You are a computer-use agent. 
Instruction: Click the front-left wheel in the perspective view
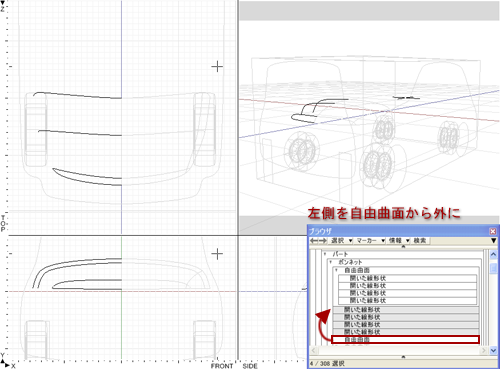coord(302,152)
